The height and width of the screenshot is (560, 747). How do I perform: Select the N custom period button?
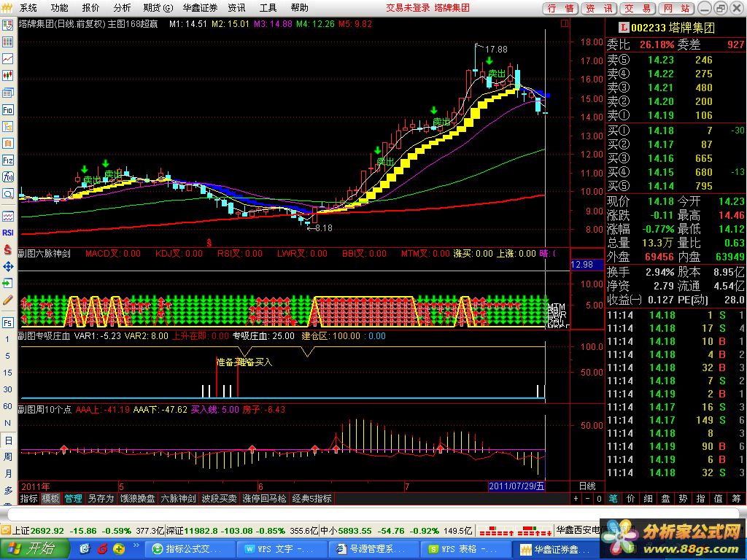pos(7,423)
